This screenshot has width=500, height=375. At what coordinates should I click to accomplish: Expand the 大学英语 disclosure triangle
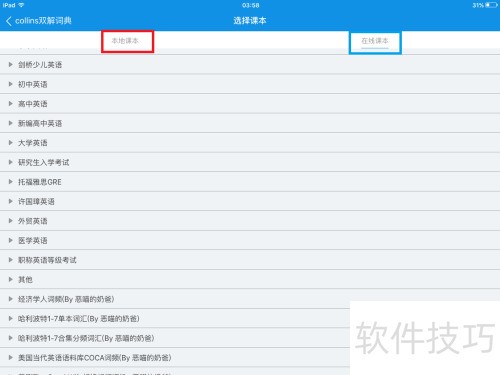pyautogui.click(x=11, y=143)
